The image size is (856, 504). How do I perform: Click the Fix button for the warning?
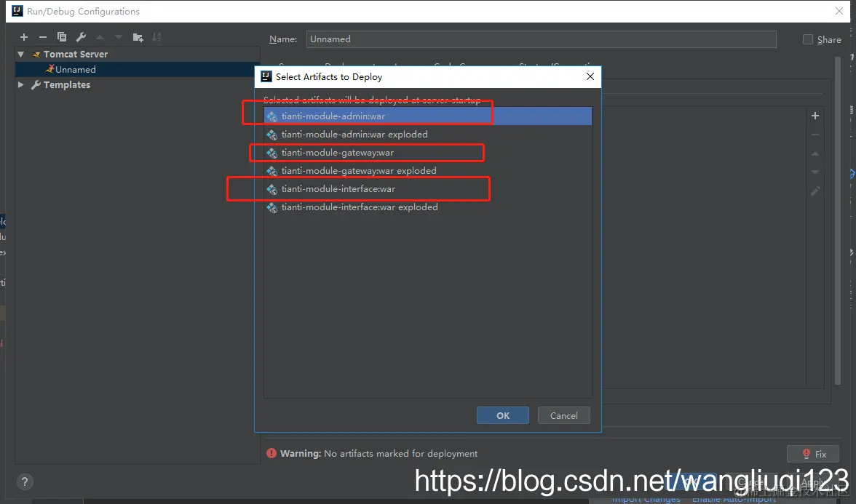pyautogui.click(x=814, y=454)
